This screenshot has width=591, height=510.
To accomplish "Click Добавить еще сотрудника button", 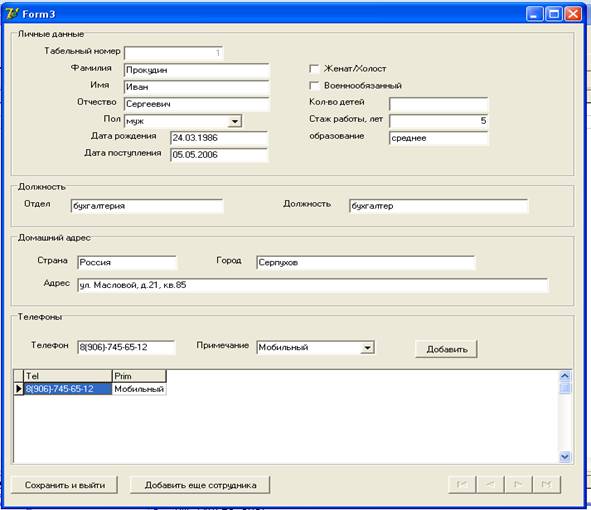I will coord(200,485).
